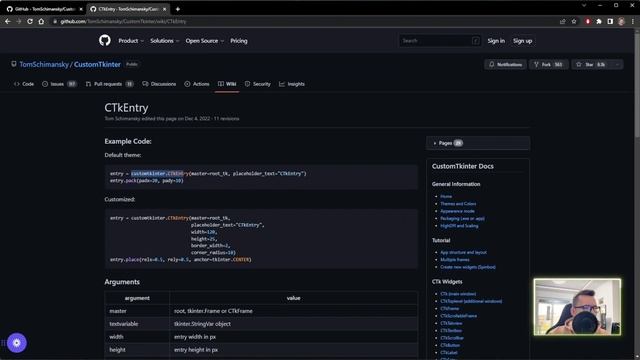This screenshot has width=640, height=360.
Task: Open CTkToplevel (additional windows) link
Action: pos(471,301)
